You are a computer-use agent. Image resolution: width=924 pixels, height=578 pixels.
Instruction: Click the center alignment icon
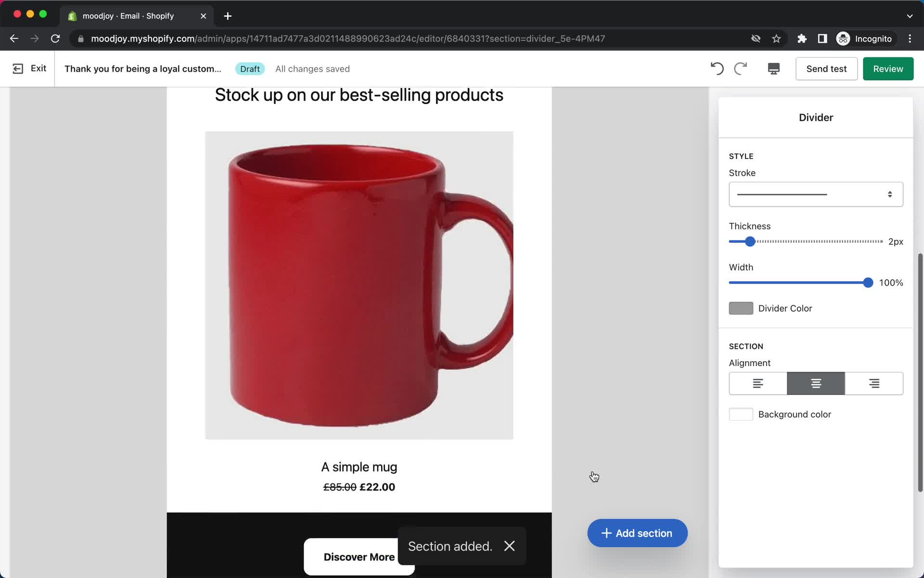(x=816, y=383)
